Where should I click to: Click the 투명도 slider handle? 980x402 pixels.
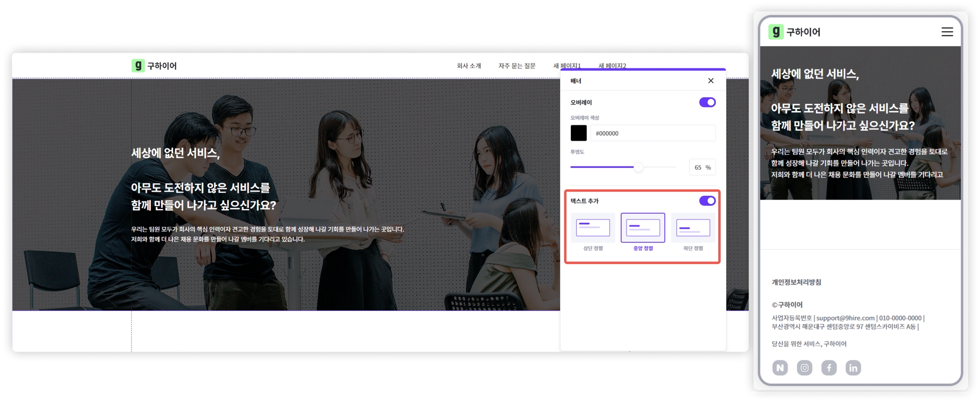[x=638, y=167]
